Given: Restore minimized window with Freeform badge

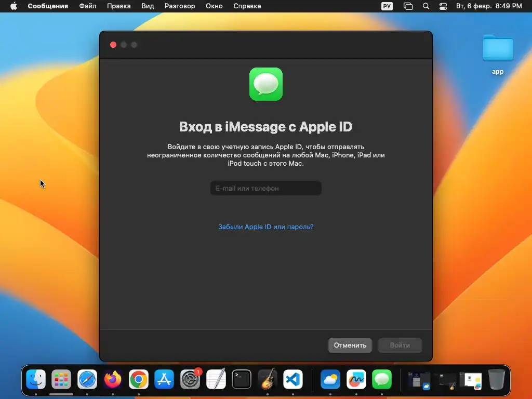Looking at the screenshot, I should [x=471, y=381].
